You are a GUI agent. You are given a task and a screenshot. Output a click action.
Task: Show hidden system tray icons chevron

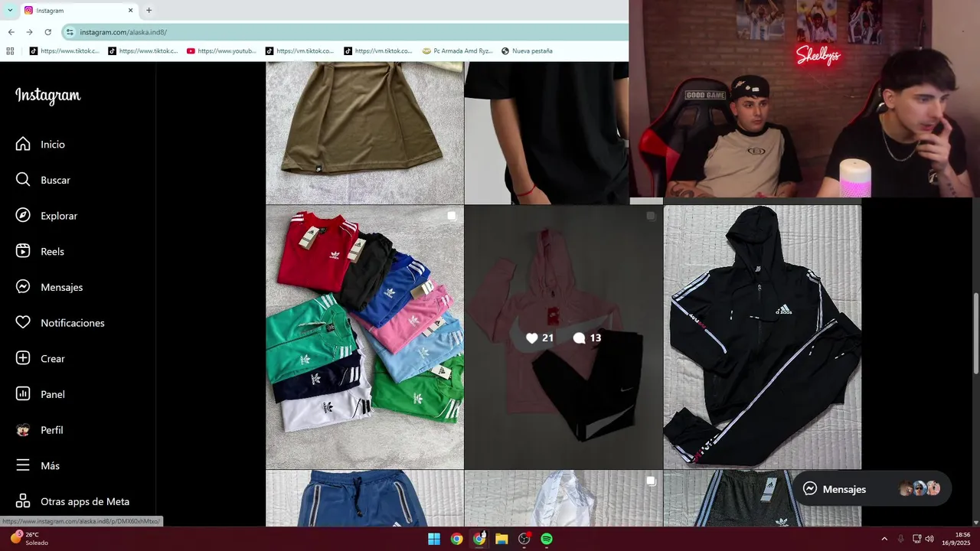pyautogui.click(x=884, y=539)
